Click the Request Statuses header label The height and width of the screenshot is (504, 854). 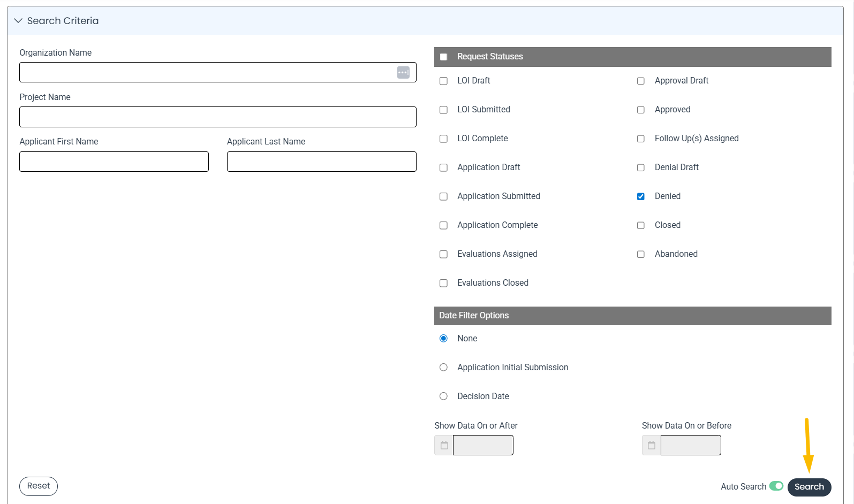490,57
